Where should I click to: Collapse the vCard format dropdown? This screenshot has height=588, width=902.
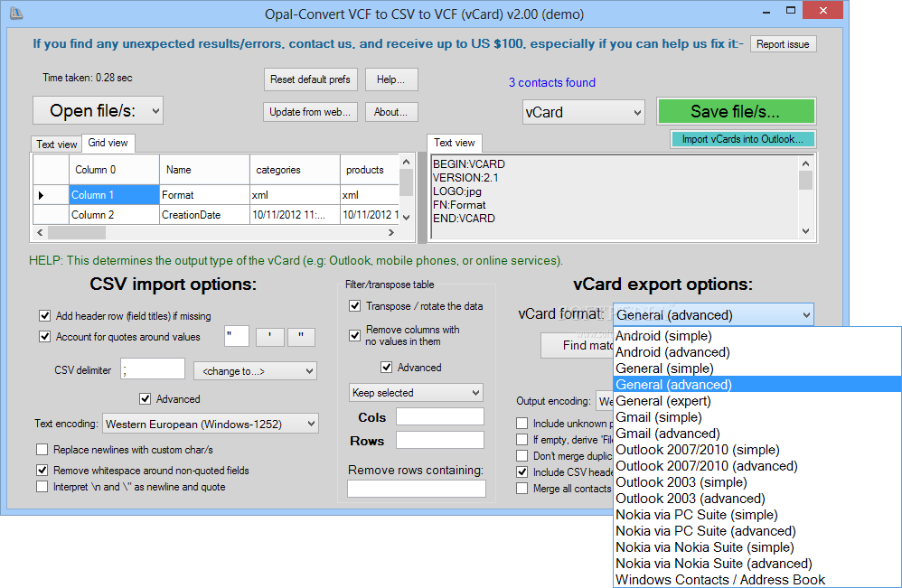[713, 315]
